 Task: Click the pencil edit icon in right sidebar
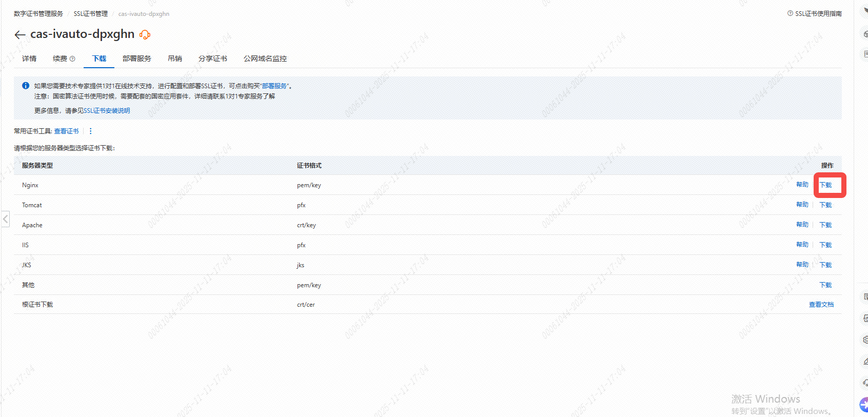coord(865,361)
